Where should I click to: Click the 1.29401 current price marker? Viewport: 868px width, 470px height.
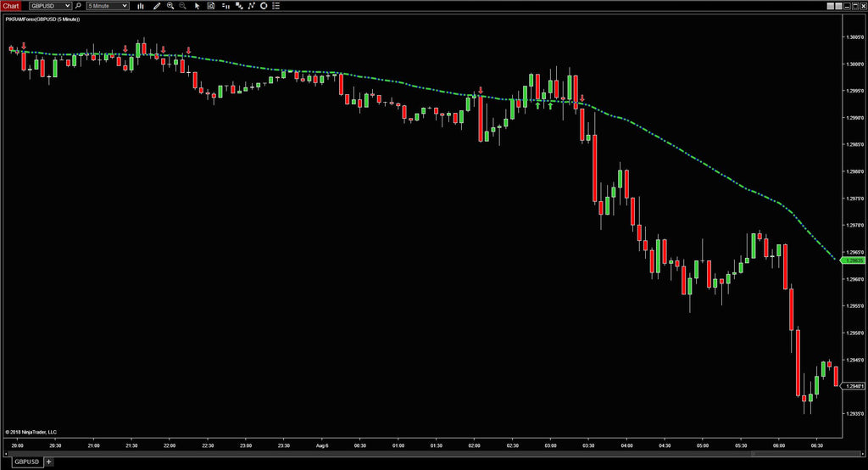(x=854, y=386)
